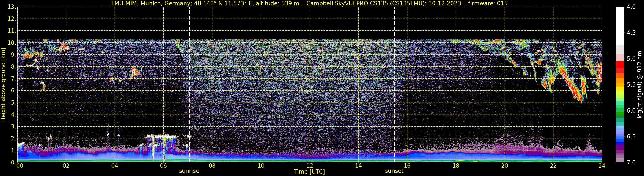This screenshot has height=176, width=644.
Task: Click the station title "LMU-MIM, Munich, Germany"
Action: 151,3
